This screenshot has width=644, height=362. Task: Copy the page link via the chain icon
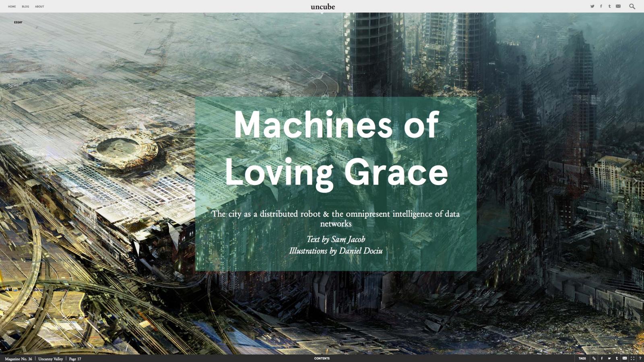[594, 358]
